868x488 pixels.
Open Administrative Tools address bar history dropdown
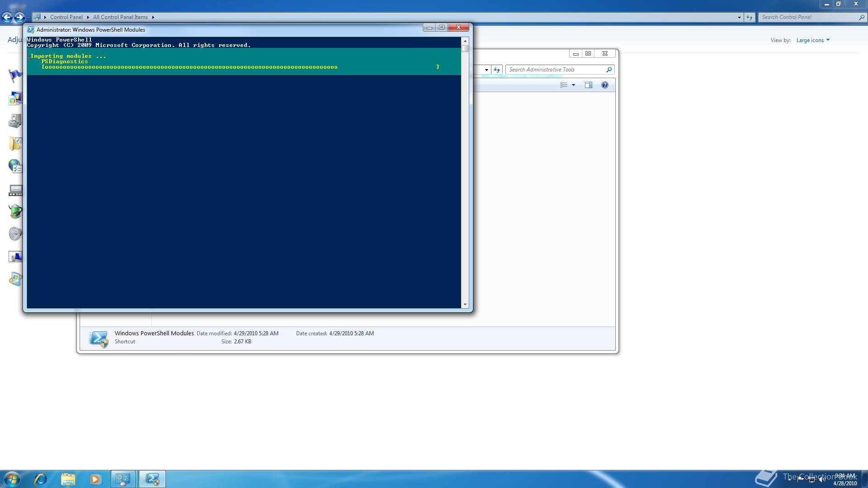tap(486, 70)
